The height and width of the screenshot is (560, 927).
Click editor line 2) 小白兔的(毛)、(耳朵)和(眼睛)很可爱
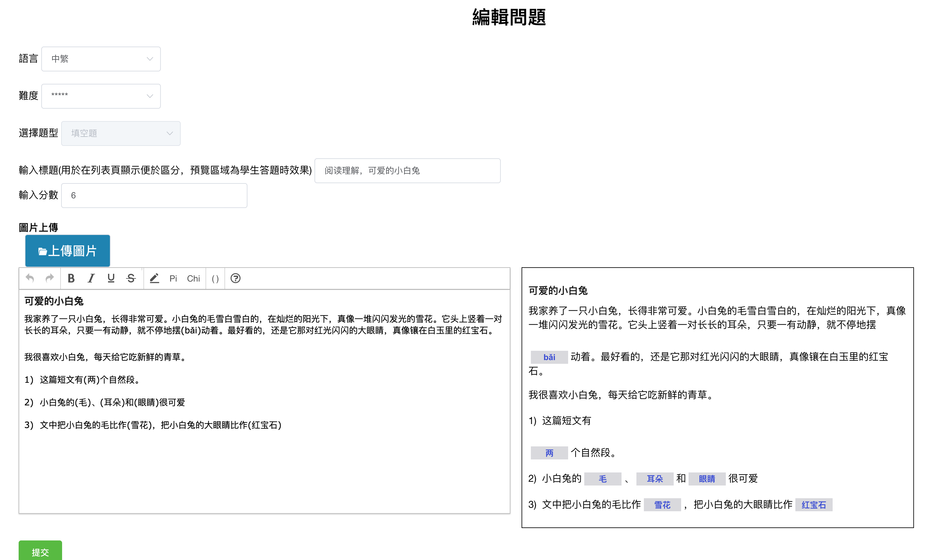click(105, 402)
